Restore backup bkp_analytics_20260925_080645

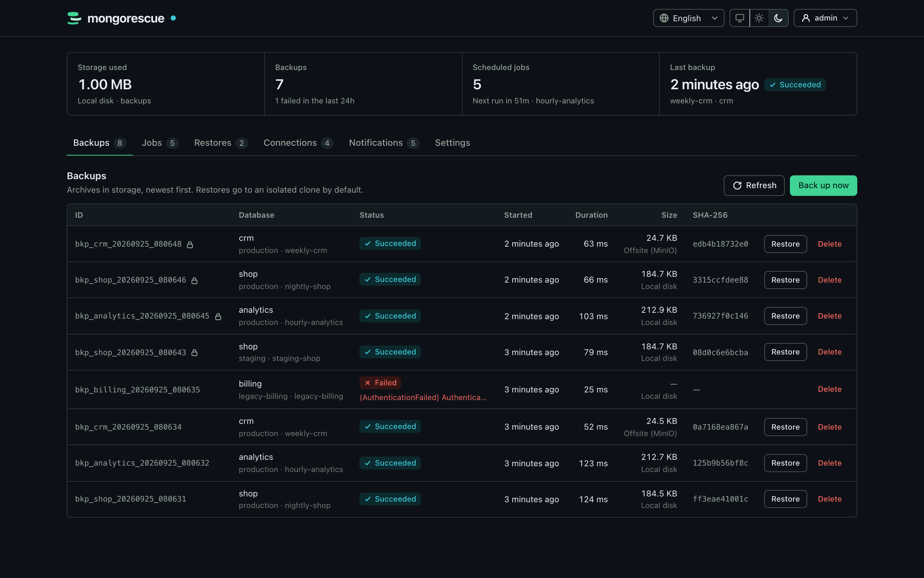[x=785, y=316]
